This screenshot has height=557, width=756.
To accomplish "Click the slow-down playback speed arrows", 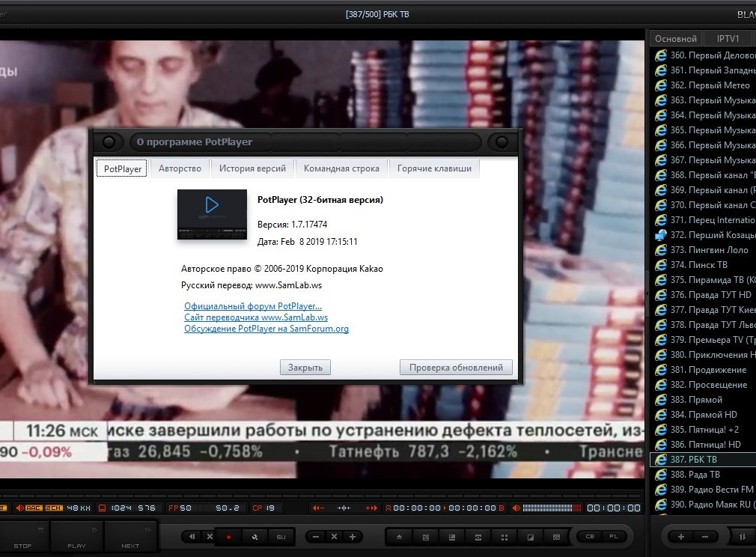I will (x=318, y=508).
